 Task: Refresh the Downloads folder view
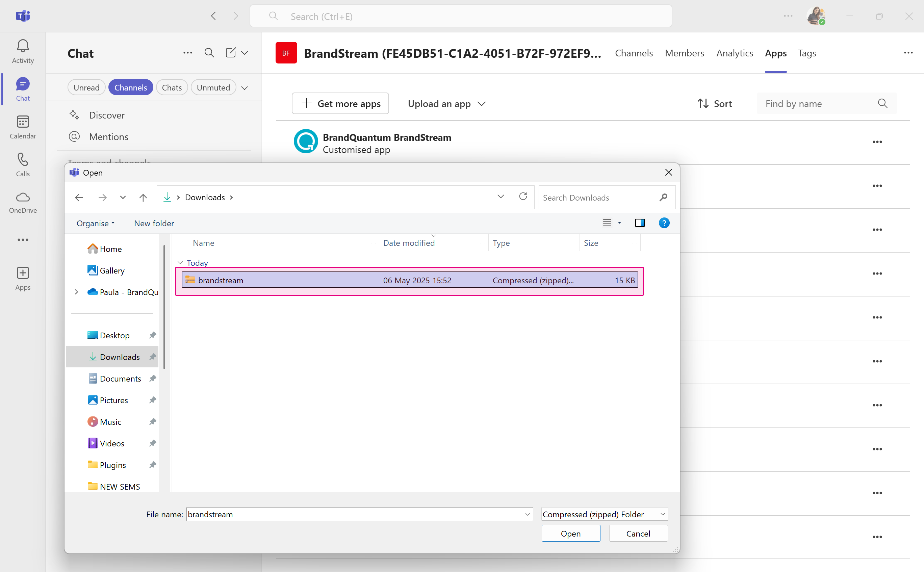coord(523,197)
